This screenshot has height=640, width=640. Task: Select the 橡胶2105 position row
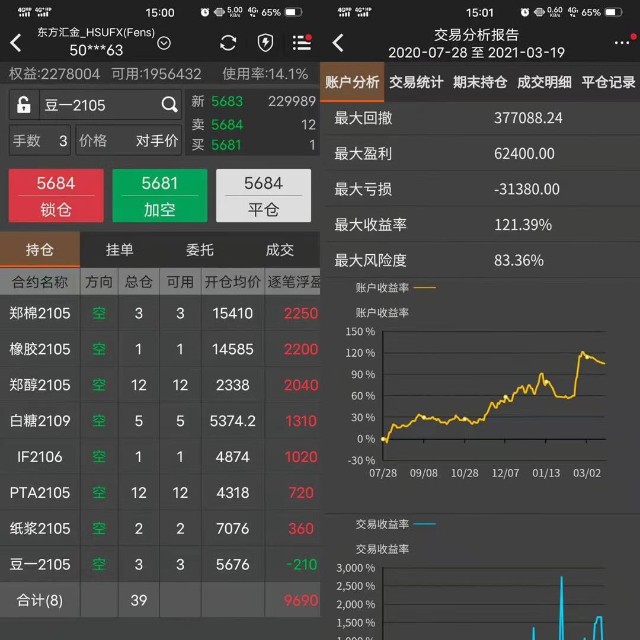point(160,349)
